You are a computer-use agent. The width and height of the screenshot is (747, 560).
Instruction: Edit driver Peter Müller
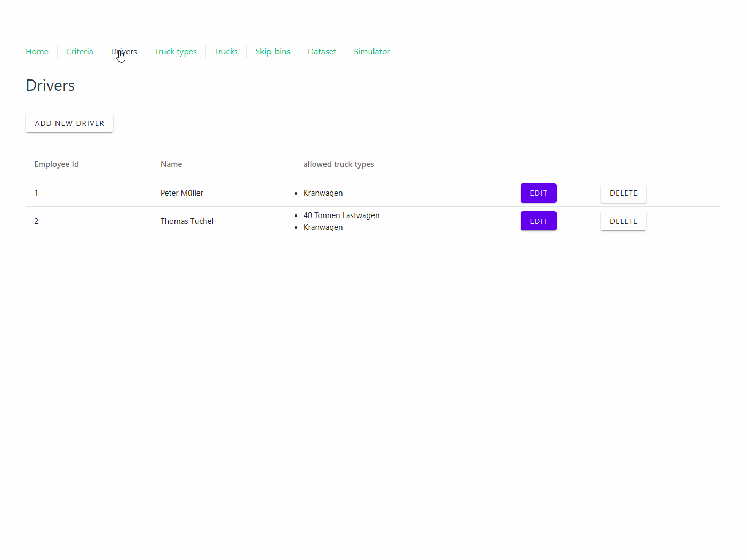pyautogui.click(x=538, y=193)
